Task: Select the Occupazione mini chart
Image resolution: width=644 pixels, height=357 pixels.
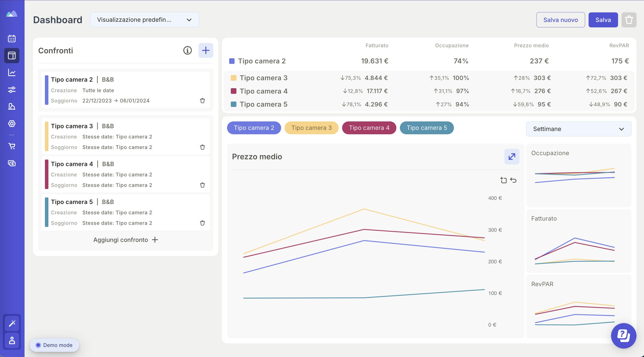Action: (x=579, y=175)
